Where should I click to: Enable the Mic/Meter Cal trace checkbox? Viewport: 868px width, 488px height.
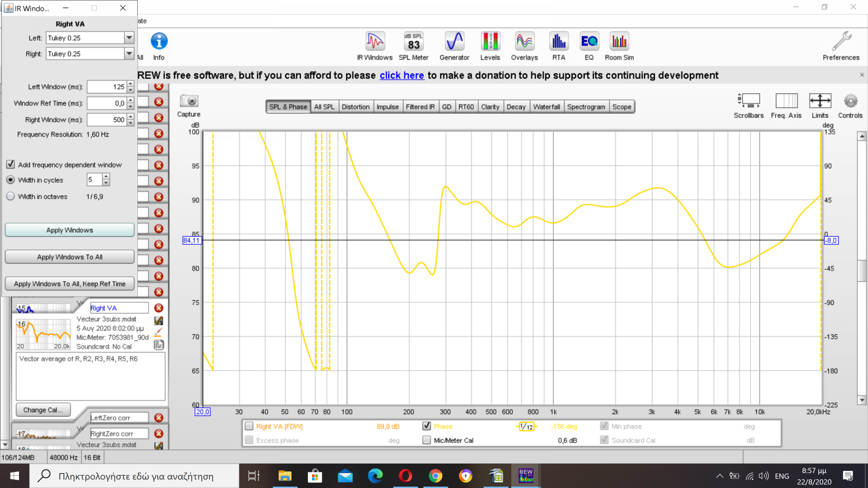(x=426, y=440)
